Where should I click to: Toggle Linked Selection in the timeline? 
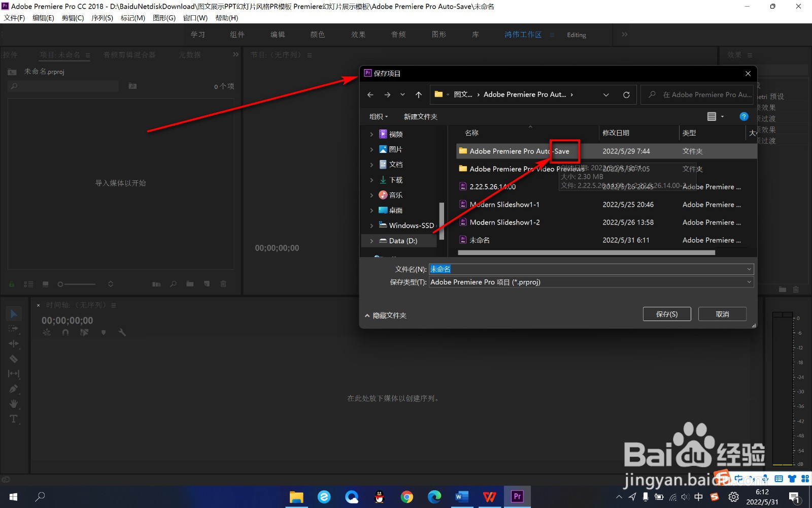pos(84,332)
